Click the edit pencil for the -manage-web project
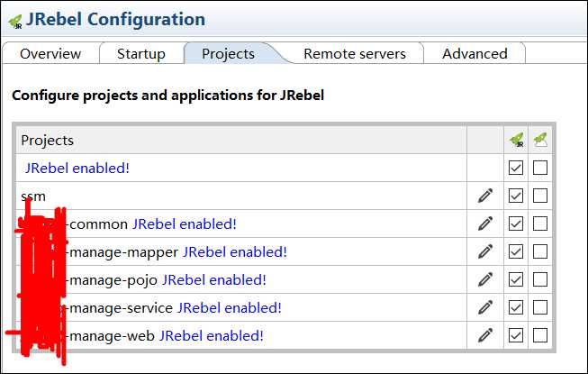 (x=485, y=335)
